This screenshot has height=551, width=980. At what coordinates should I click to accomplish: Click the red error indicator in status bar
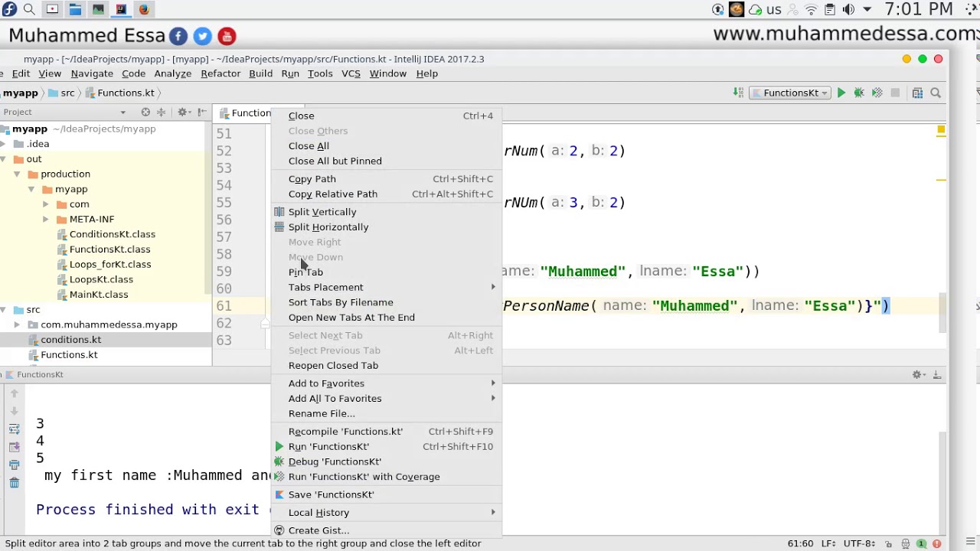tap(937, 543)
